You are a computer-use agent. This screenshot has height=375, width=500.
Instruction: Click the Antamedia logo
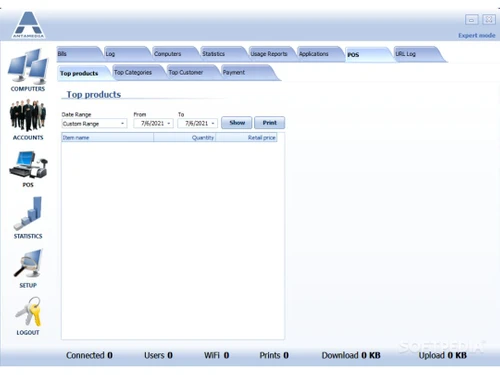pos(29,25)
